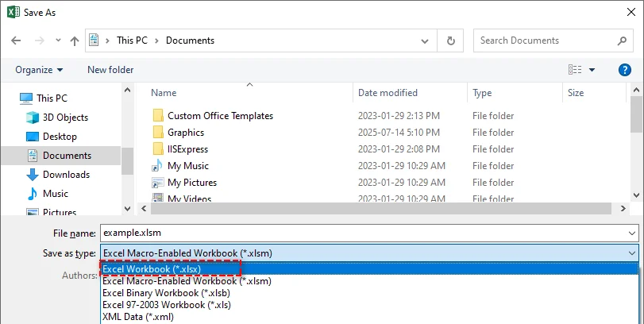Choose Excel 97-2003 Workbook (*.xls) option

[369, 305]
